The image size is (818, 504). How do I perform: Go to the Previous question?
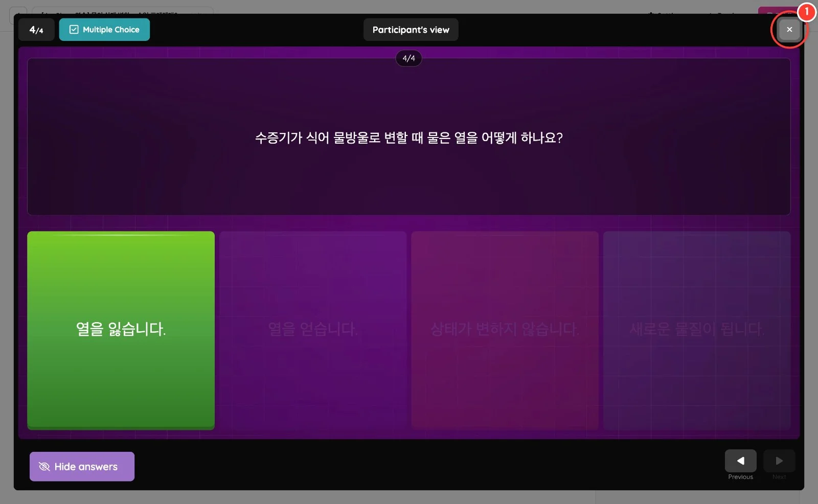[x=740, y=461]
